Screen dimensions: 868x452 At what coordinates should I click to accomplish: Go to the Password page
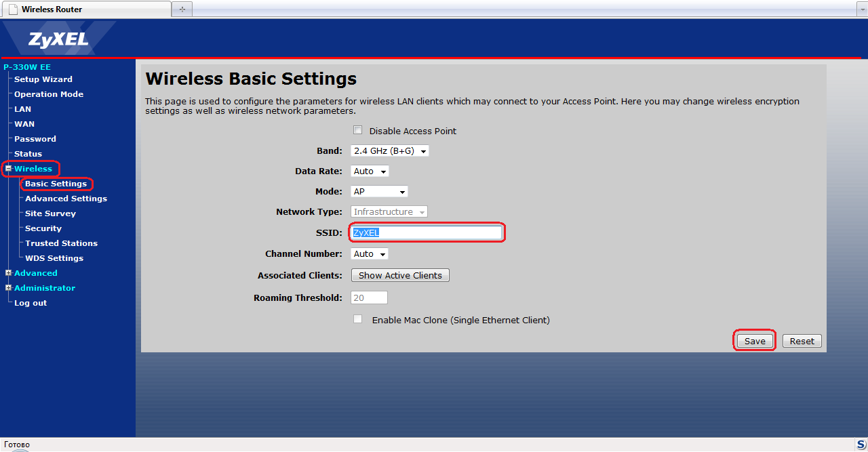tap(35, 139)
